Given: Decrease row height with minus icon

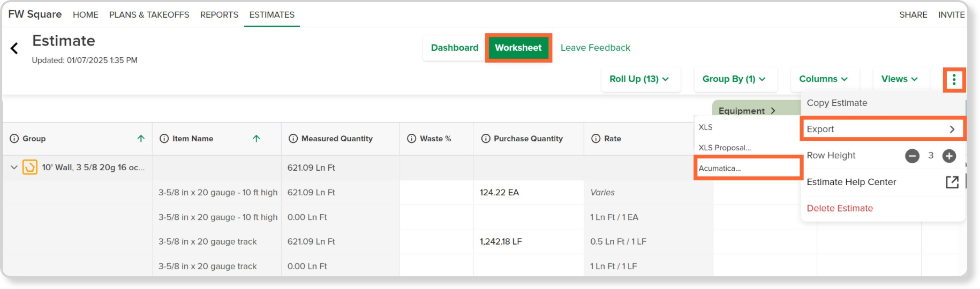Looking at the screenshot, I should (912, 156).
